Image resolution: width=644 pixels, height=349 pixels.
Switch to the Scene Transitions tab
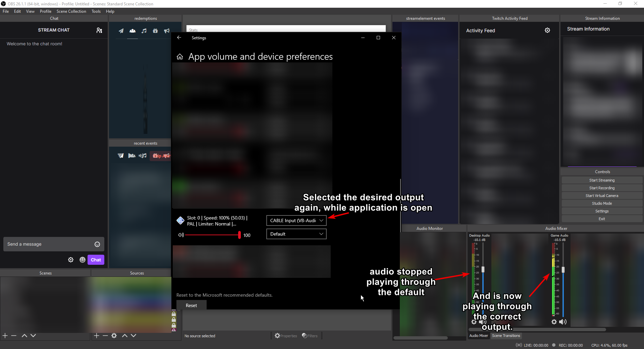click(506, 336)
